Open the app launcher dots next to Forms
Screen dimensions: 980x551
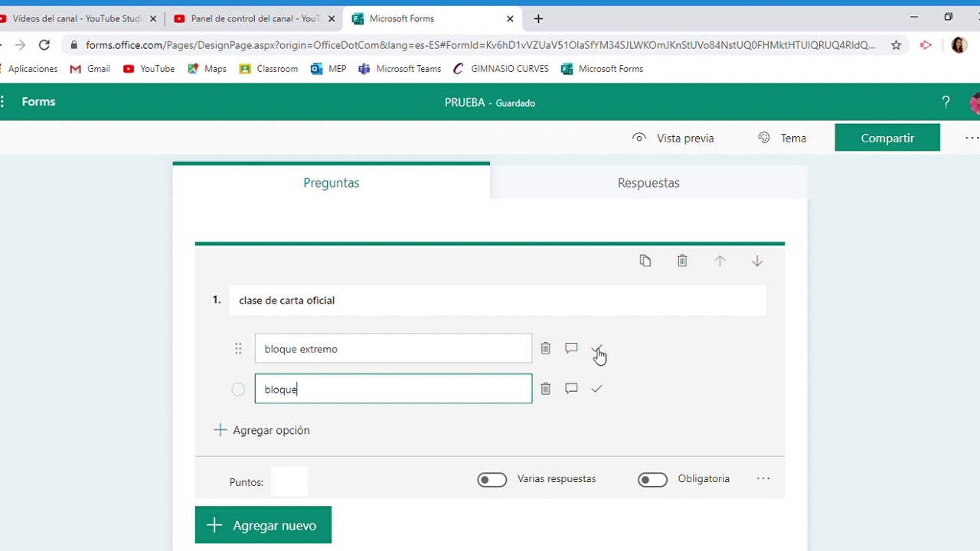point(3,102)
